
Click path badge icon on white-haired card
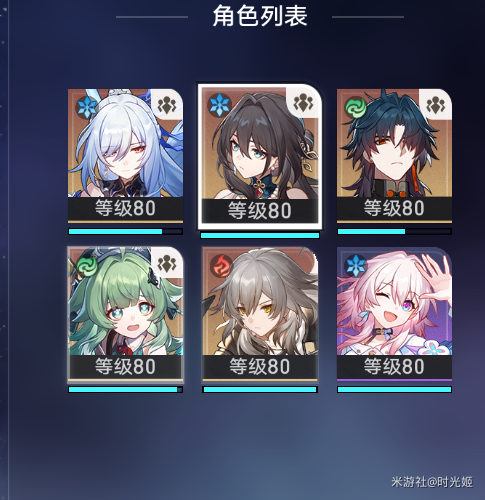(x=167, y=105)
